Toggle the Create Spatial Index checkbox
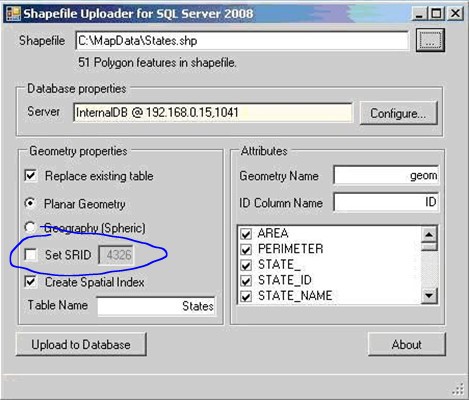 click(x=31, y=282)
